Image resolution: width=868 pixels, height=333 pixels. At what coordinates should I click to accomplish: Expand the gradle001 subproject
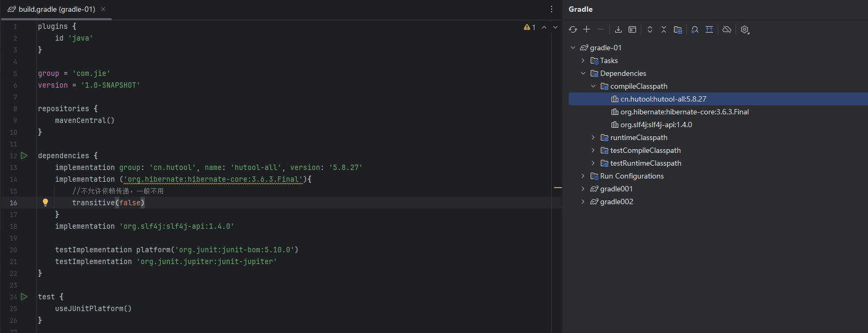(583, 189)
